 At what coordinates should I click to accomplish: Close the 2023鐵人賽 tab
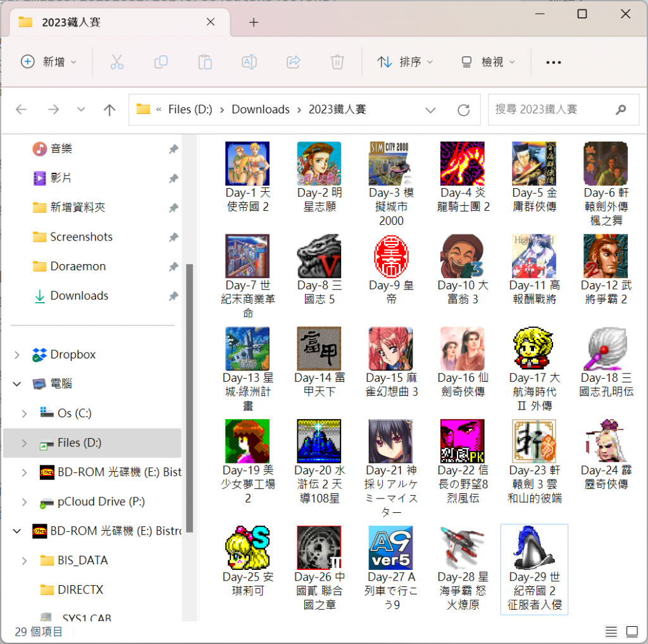point(211,22)
